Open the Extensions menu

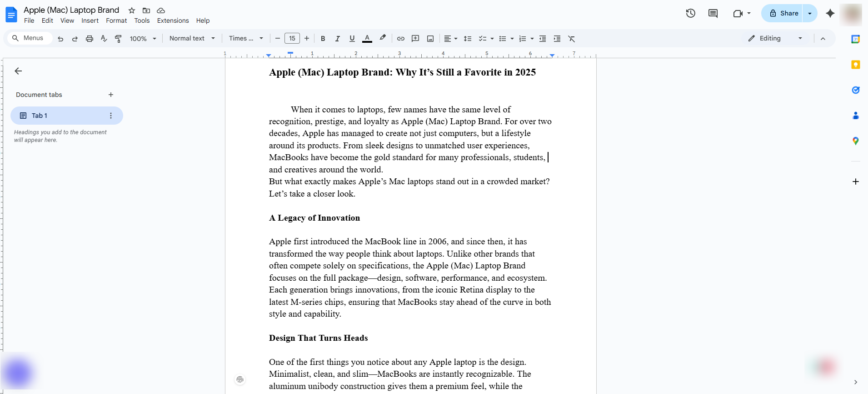point(173,20)
